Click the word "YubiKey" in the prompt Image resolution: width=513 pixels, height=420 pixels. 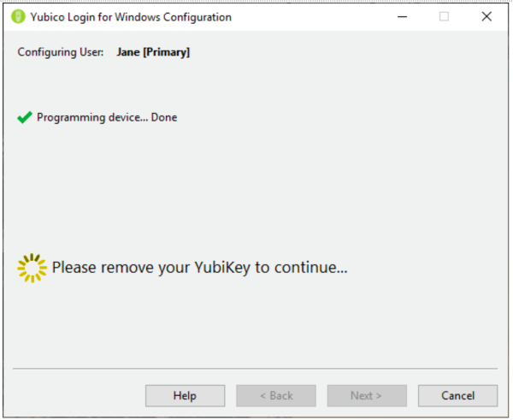click(221, 268)
